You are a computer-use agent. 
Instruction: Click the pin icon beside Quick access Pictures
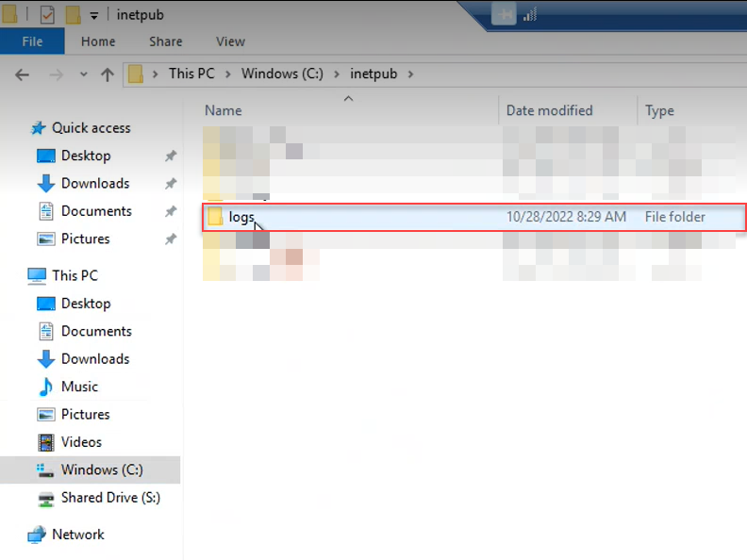[x=170, y=239]
